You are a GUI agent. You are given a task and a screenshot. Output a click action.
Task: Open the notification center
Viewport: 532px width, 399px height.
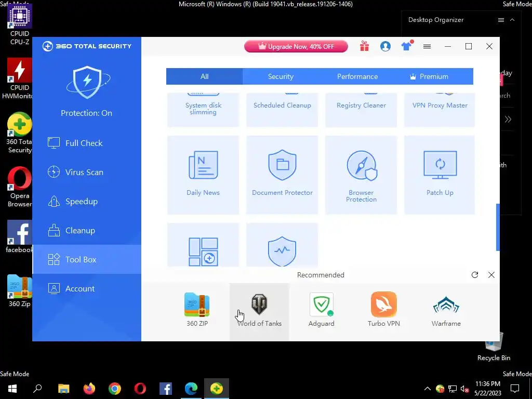[x=515, y=389]
